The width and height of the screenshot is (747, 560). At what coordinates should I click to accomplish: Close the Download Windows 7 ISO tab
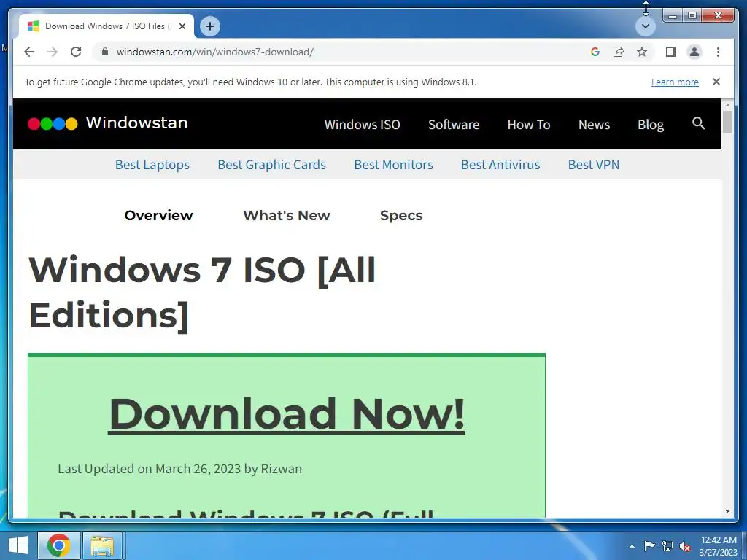point(182,26)
